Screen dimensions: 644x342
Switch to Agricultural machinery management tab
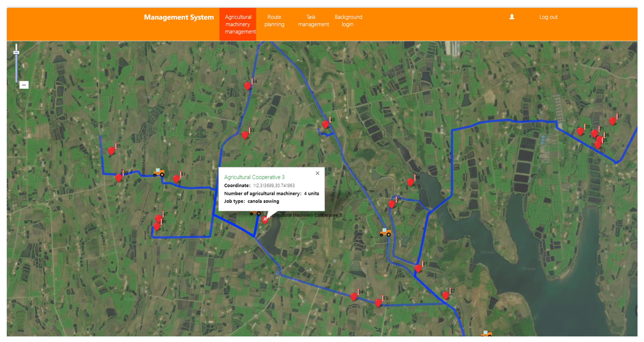pyautogui.click(x=238, y=24)
